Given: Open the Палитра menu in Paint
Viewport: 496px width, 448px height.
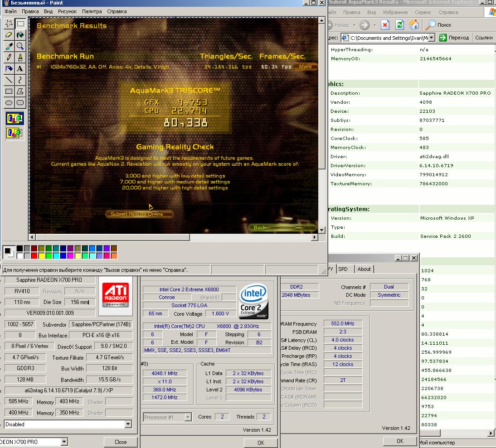Looking at the screenshot, I should click(92, 11).
